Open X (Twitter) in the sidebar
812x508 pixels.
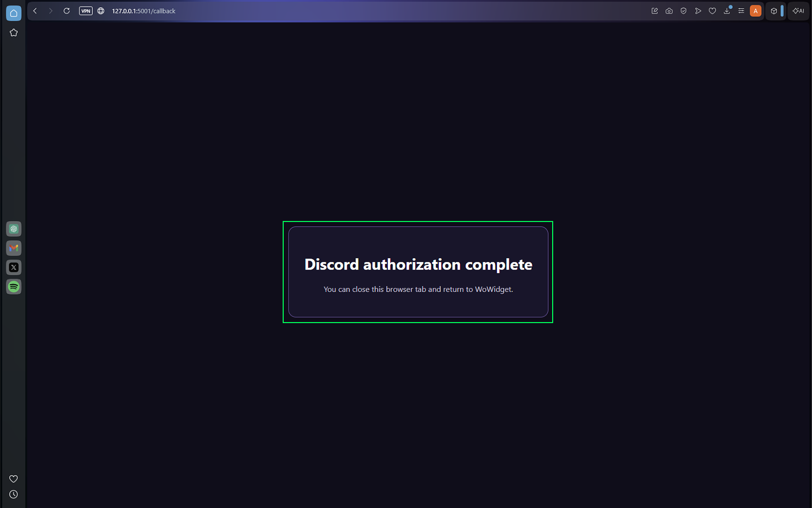point(14,267)
